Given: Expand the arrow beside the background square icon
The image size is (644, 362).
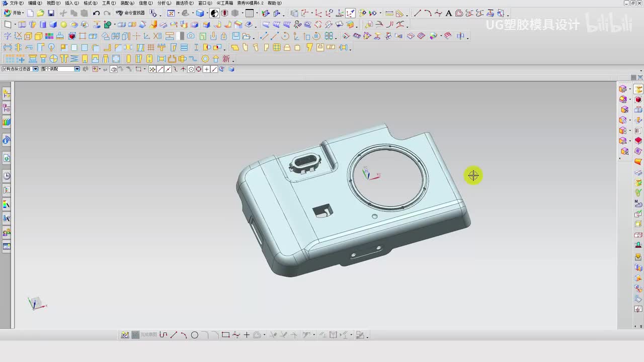Looking at the screenshot, I should pos(256,14).
